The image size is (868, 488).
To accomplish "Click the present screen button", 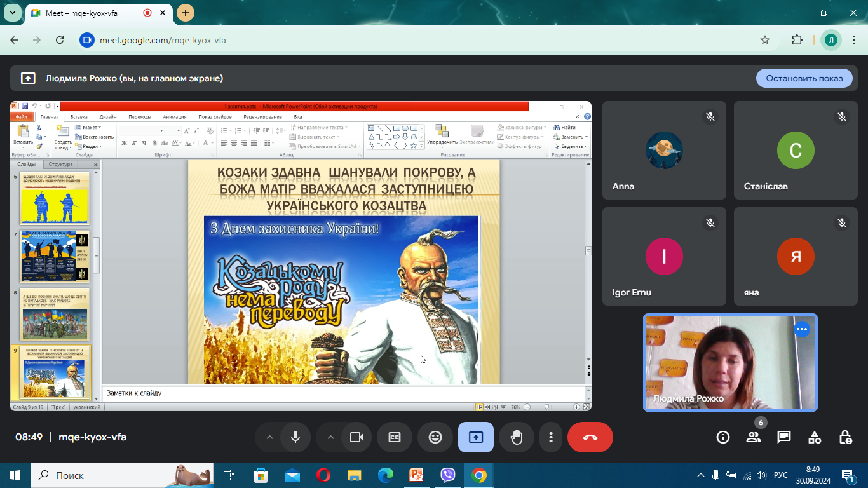I will pyautogui.click(x=476, y=437).
